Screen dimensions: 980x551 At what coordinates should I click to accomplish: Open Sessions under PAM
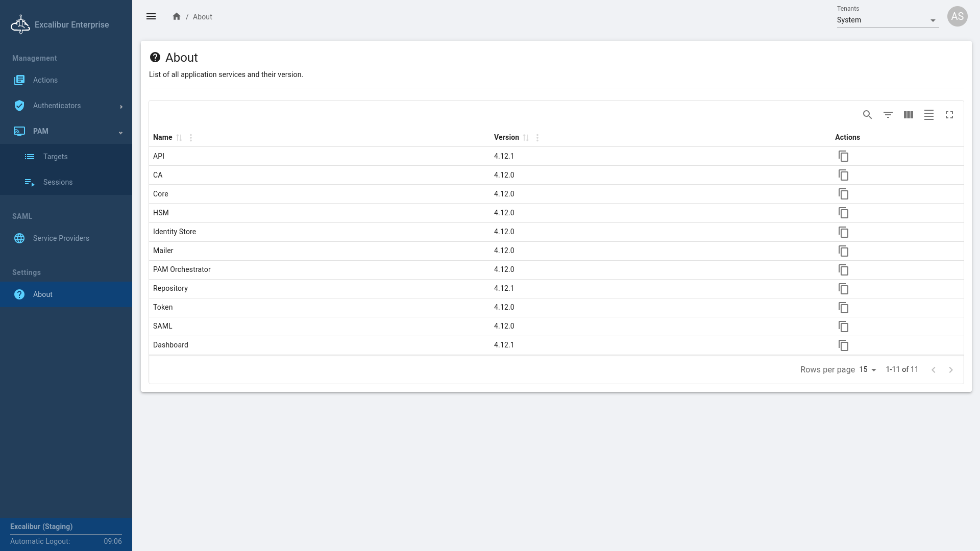click(58, 182)
